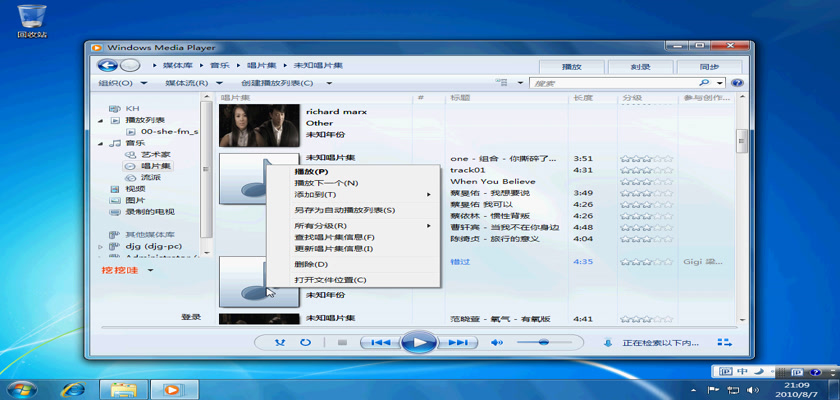Open the help icon in toolbar
This screenshot has height=400, width=840.
click(737, 83)
